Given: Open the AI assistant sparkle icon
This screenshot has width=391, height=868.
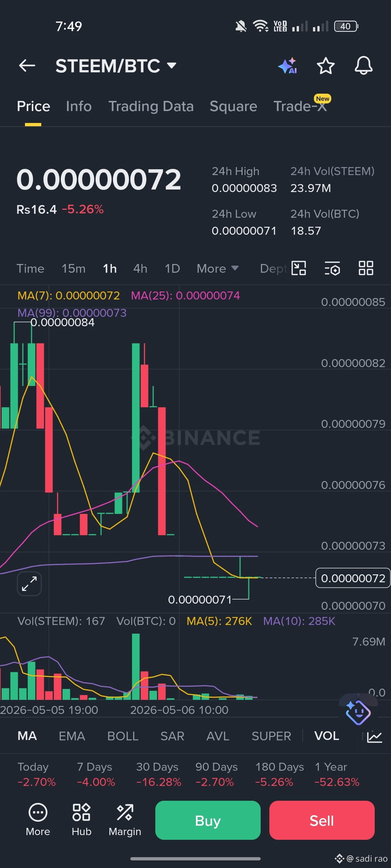Looking at the screenshot, I should pos(288,66).
